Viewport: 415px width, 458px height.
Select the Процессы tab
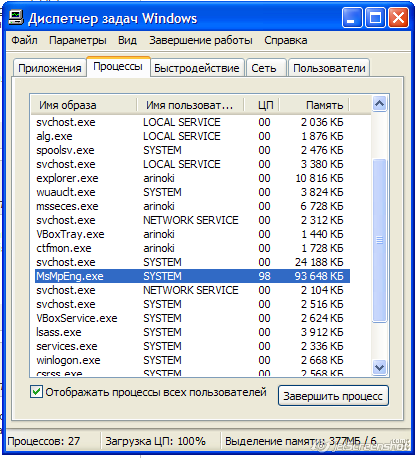click(x=118, y=66)
